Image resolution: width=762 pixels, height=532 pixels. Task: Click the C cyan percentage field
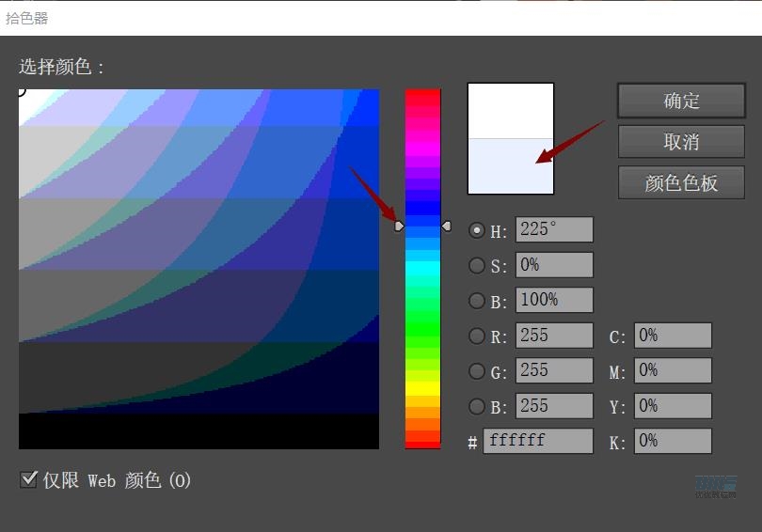(x=673, y=336)
